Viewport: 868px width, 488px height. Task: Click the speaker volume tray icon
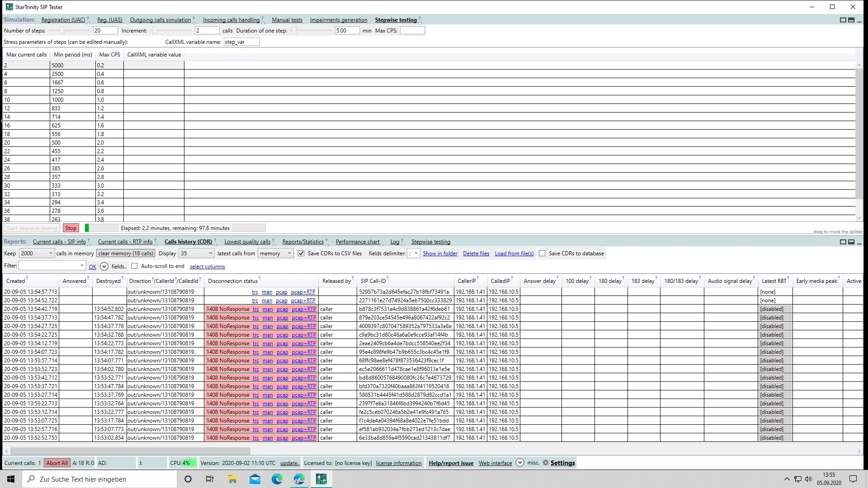pyautogui.click(x=808, y=479)
